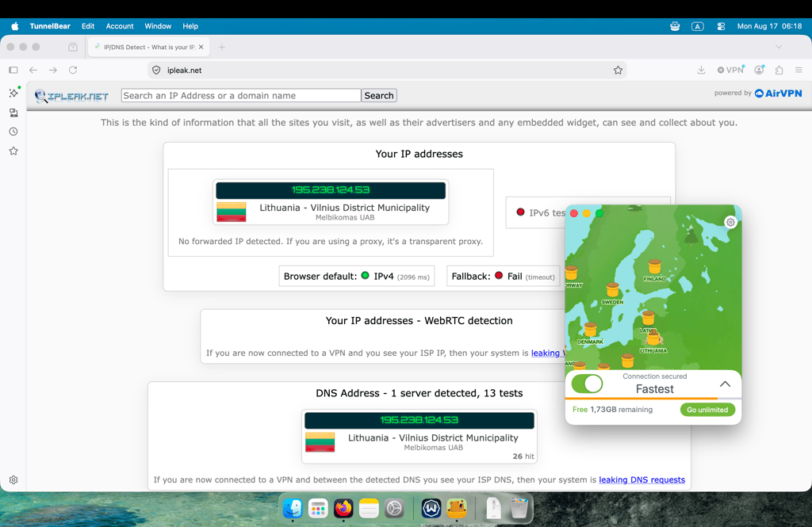Click the Search button
This screenshot has width=812, height=527.
click(x=378, y=95)
